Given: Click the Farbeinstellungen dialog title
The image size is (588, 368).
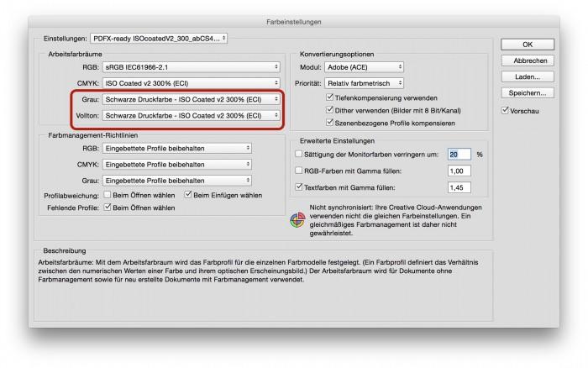Looking at the screenshot, I should point(294,22).
